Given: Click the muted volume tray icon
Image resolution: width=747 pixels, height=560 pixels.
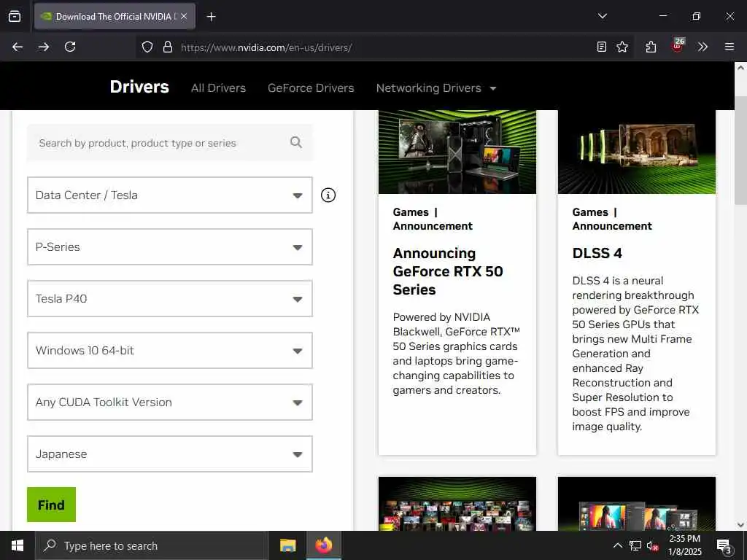Looking at the screenshot, I should pyautogui.click(x=653, y=545).
